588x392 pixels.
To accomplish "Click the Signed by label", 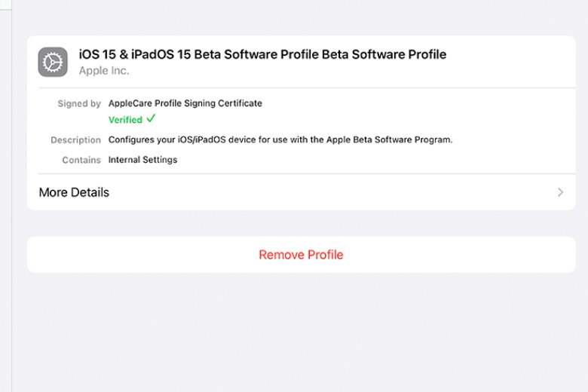I will pyautogui.click(x=79, y=103).
